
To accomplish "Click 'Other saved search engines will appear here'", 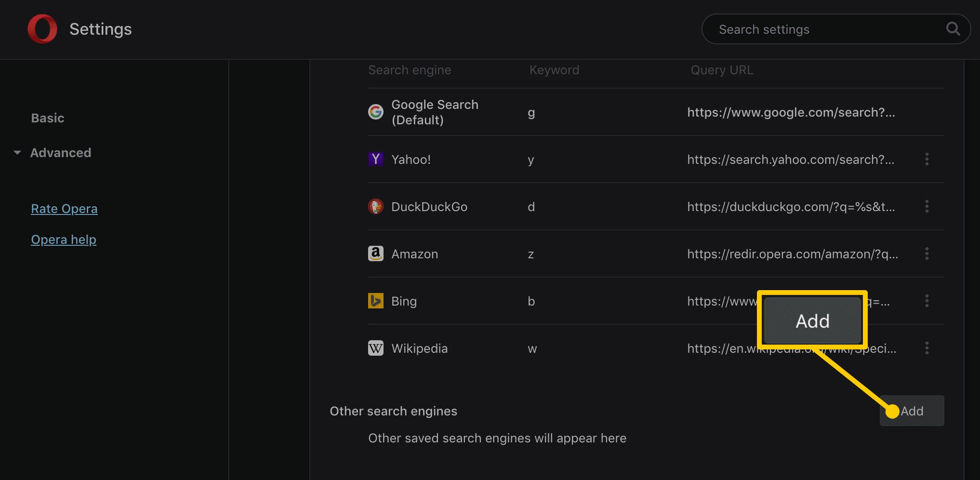I will coord(497,438).
